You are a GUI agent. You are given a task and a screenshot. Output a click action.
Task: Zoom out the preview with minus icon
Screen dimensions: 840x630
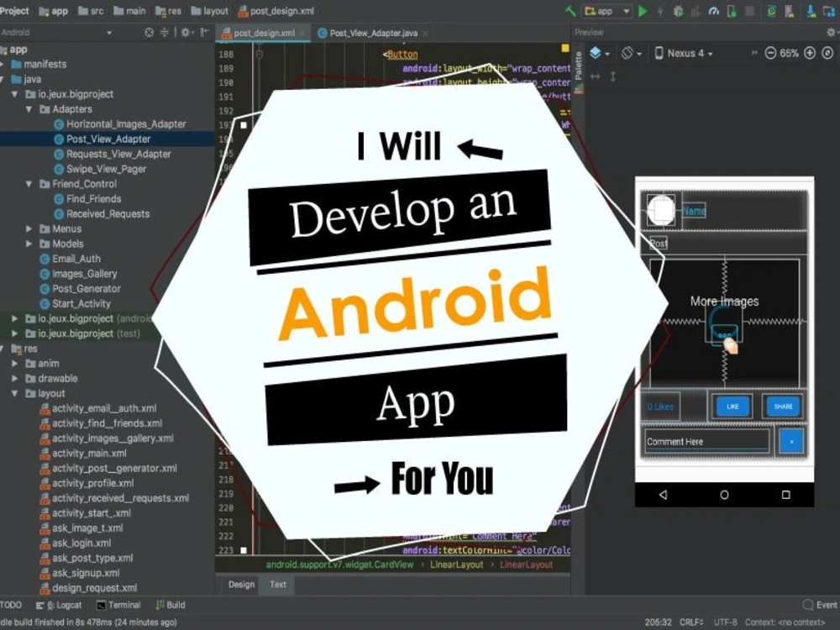pyautogui.click(x=770, y=53)
